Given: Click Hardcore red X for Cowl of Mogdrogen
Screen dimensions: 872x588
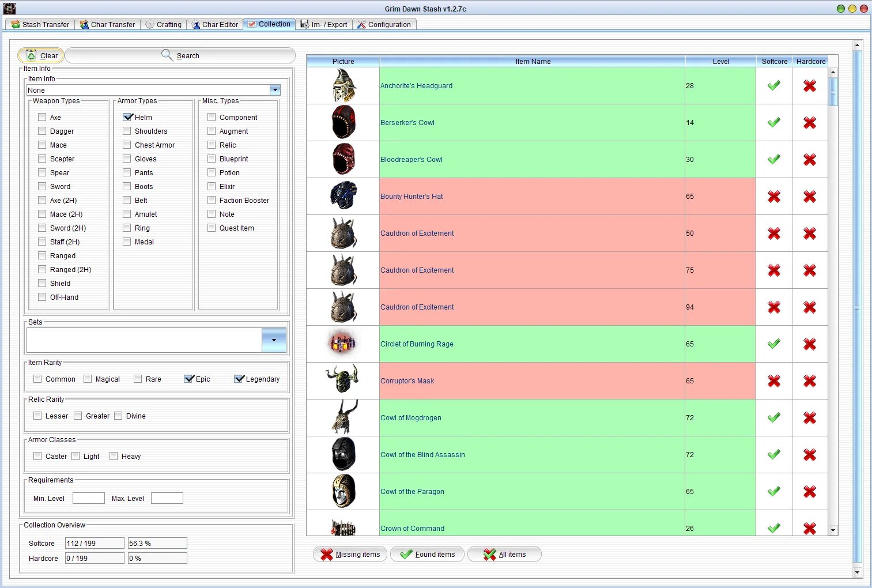Looking at the screenshot, I should pyautogui.click(x=810, y=418).
